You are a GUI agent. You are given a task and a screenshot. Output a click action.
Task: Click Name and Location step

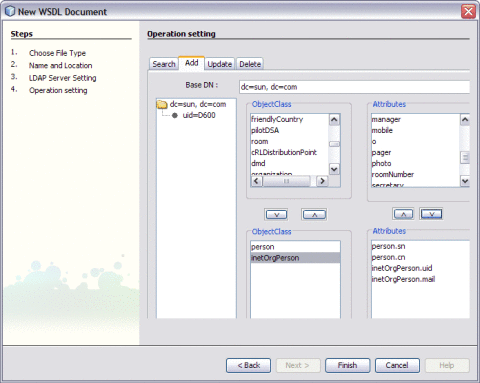click(60, 65)
